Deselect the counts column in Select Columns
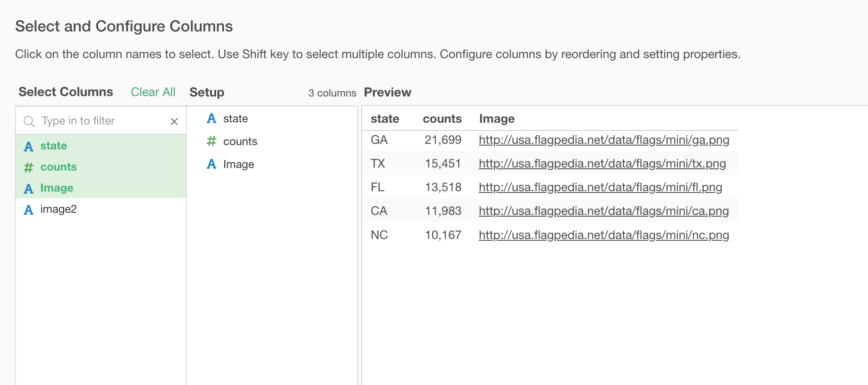 tap(101, 167)
